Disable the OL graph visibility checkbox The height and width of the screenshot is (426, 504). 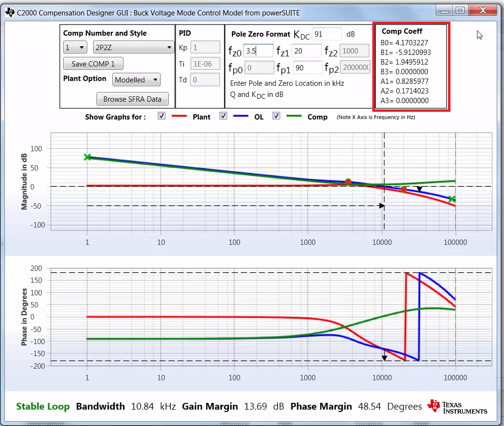pos(223,115)
